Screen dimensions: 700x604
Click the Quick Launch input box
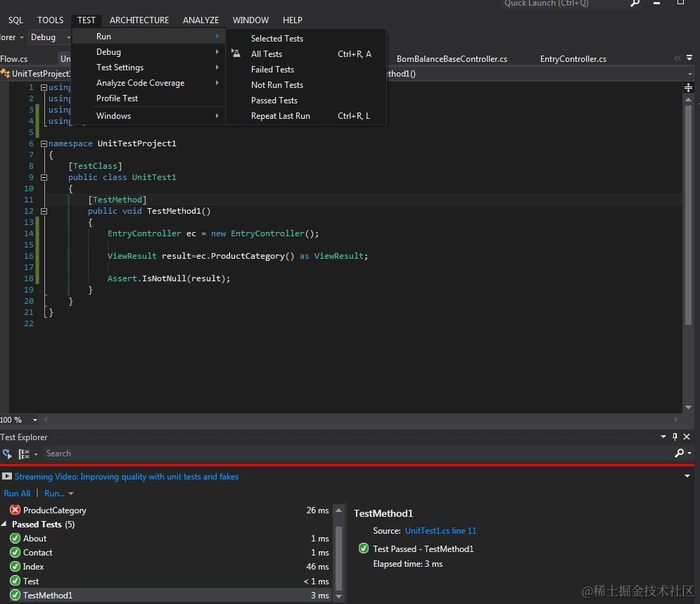563,4
